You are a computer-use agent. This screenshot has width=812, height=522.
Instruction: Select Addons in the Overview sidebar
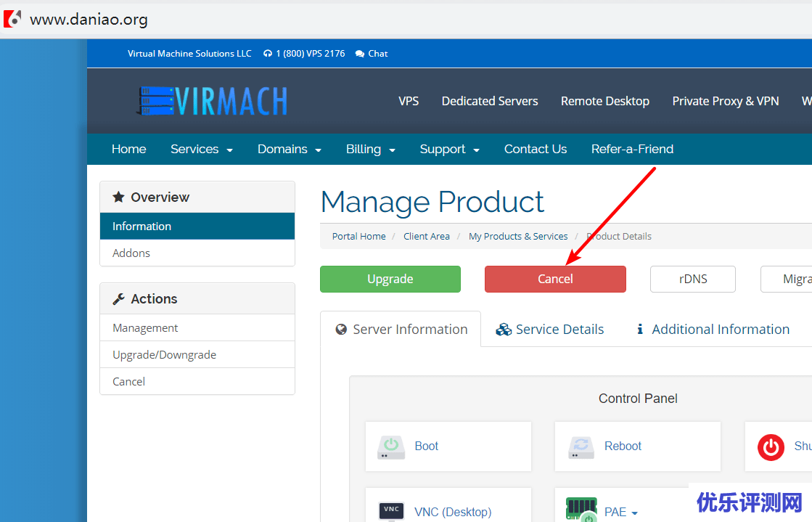coord(197,253)
